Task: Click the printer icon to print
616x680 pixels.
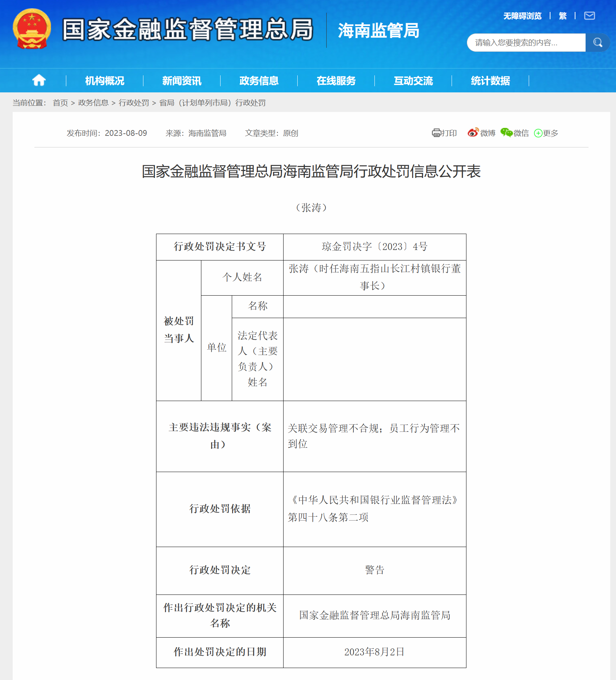Action: (x=437, y=133)
